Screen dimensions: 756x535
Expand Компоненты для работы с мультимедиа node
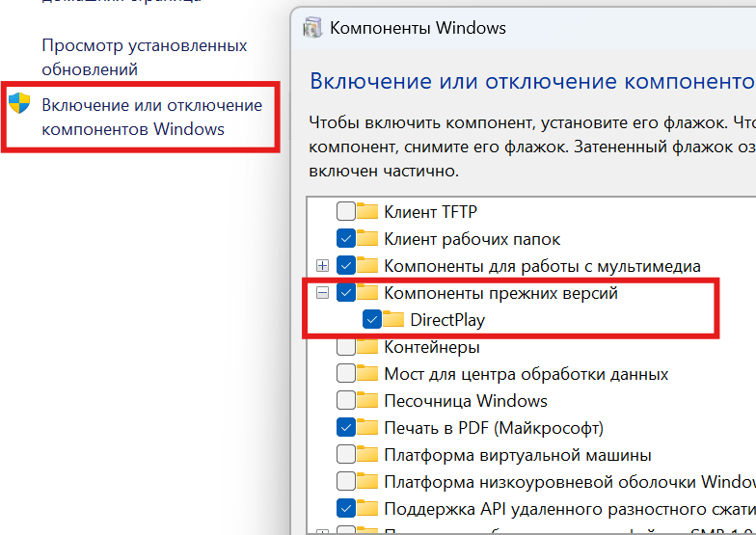323,266
